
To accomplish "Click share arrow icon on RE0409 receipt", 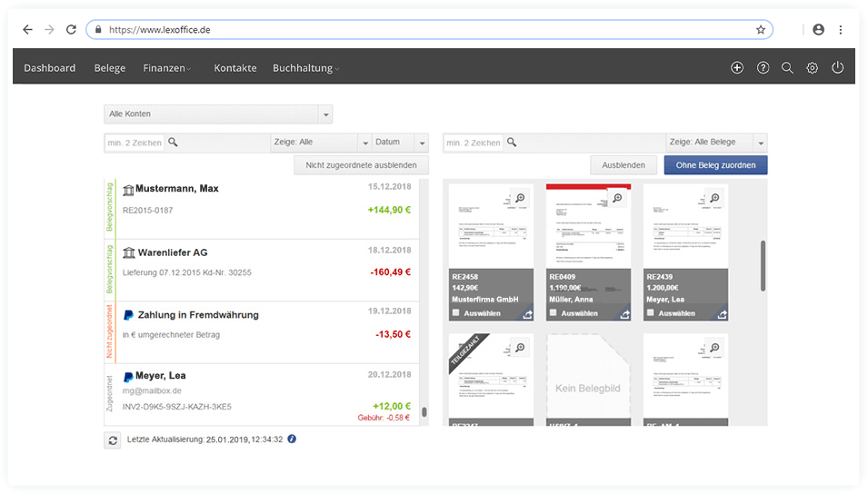I will pyautogui.click(x=625, y=314).
